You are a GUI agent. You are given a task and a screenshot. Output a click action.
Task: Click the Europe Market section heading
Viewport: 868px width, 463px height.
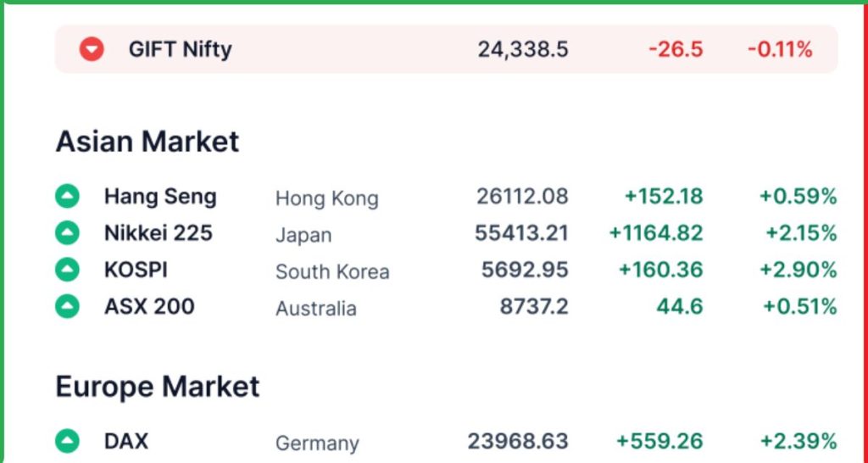click(157, 387)
